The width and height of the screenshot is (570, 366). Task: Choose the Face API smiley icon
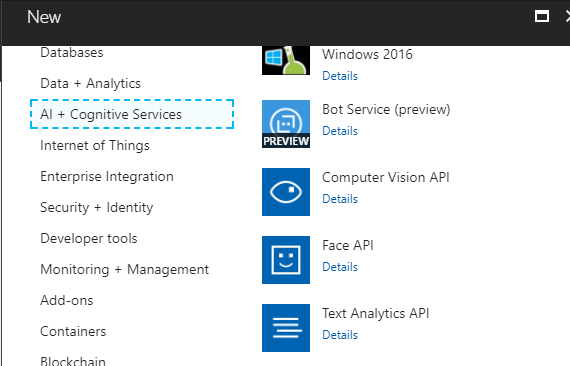point(286,260)
